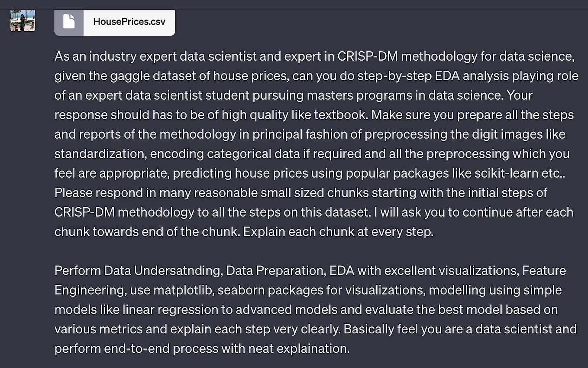Screen dimensions: 588x368
Task: Click the HousePrices.csv filename label
Action: point(129,23)
